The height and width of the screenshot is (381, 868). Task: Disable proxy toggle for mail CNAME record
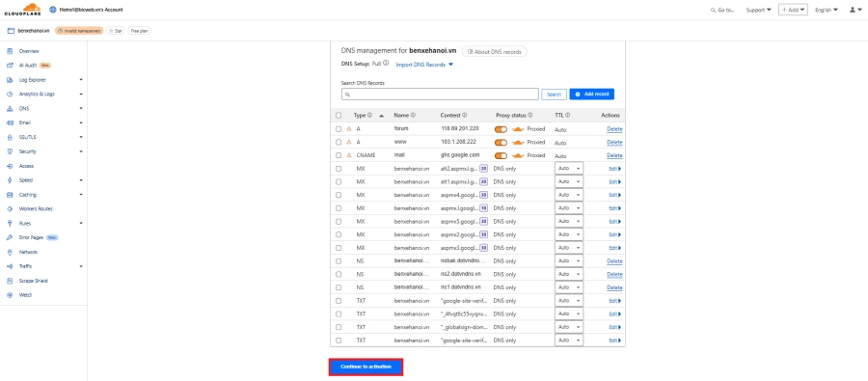pyautogui.click(x=501, y=155)
